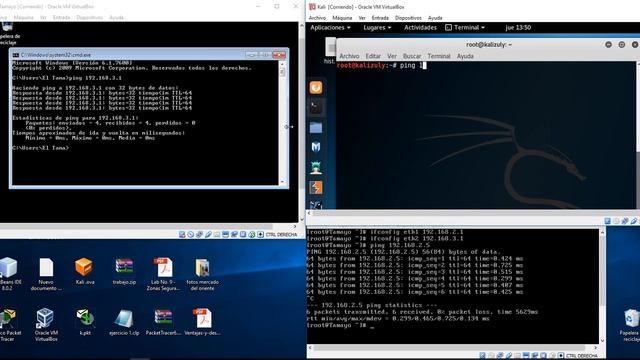This screenshot has width=640, height=360.
Task: Open ejercicio 1.clp file on desktop
Action: (x=124, y=322)
